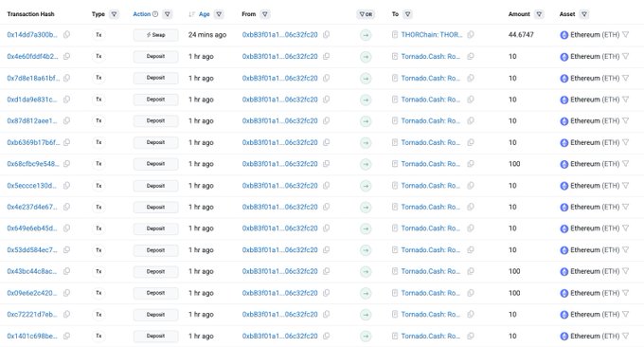
Task: Click Ethereum logo in 0x7d8e18a61bf row
Action: [x=563, y=78]
